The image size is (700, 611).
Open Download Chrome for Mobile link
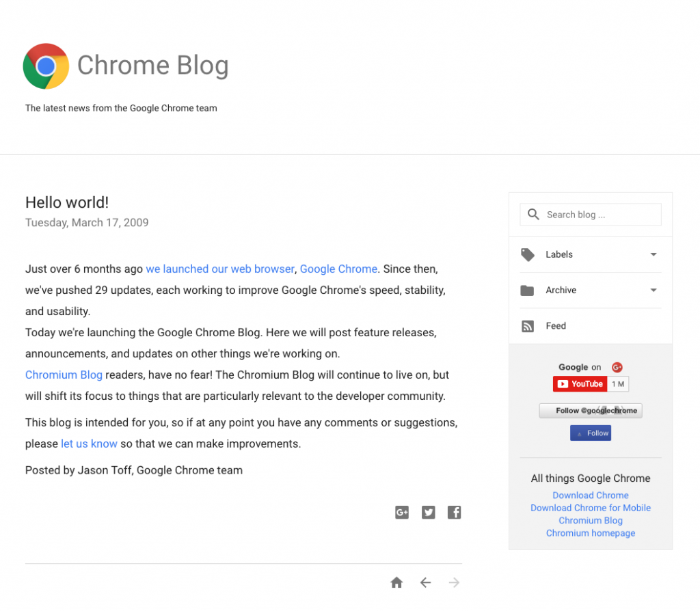pyautogui.click(x=590, y=508)
